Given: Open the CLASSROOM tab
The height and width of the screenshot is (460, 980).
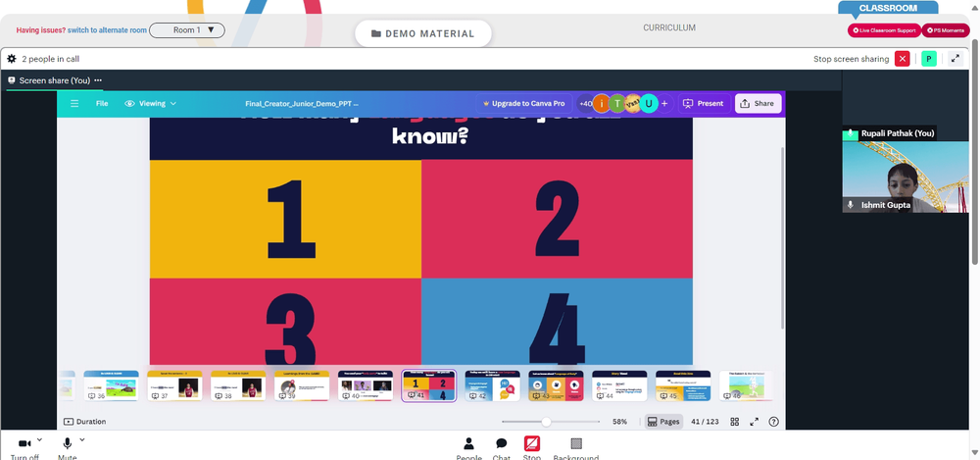Looking at the screenshot, I should tap(888, 8).
